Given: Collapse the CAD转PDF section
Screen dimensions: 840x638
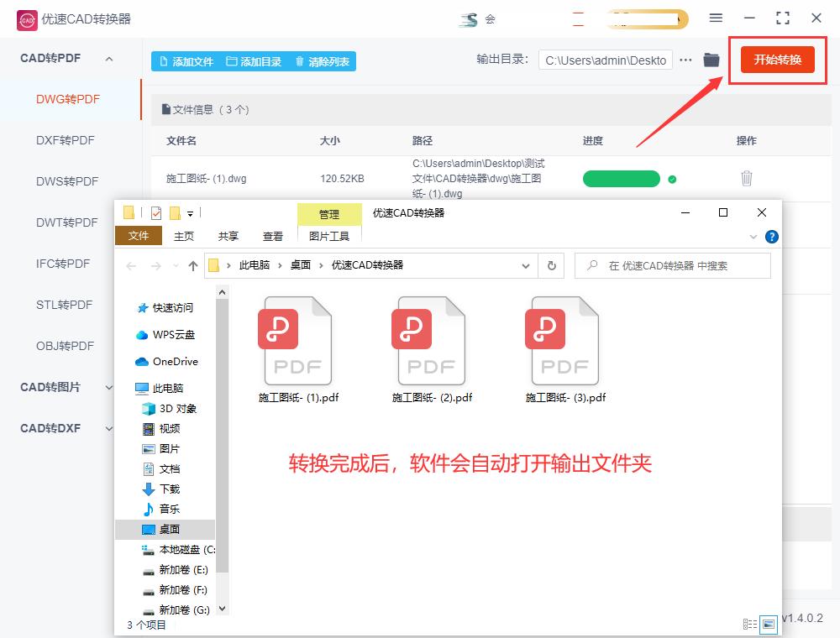Looking at the screenshot, I should [x=108, y=58].
